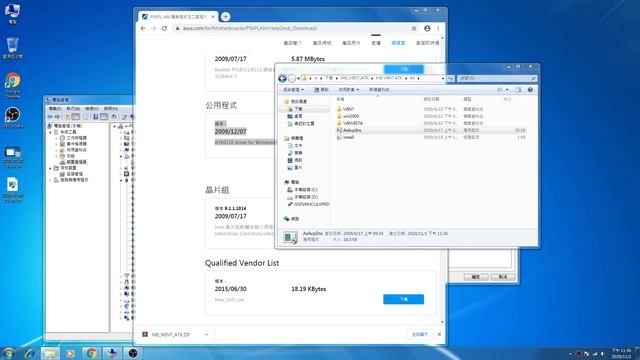Switch to OBS Studio on the taskbar

(x=133, y=353)
